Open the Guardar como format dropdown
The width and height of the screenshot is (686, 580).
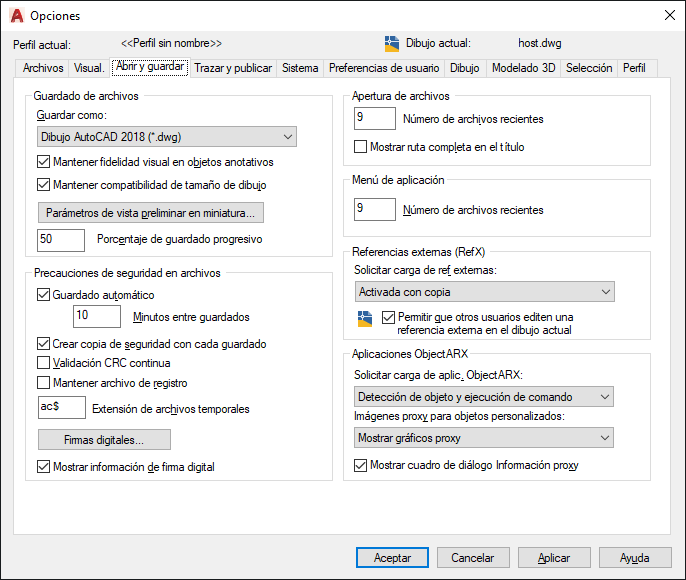coord(166,137)
